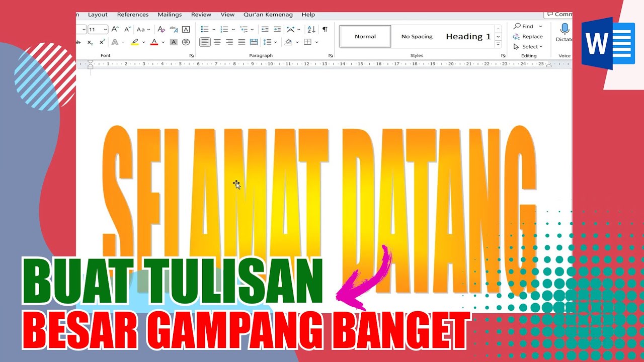This screenshot has width=644, height=362.
Task: Clear all formatting from the text
Action: coord(161,29)
